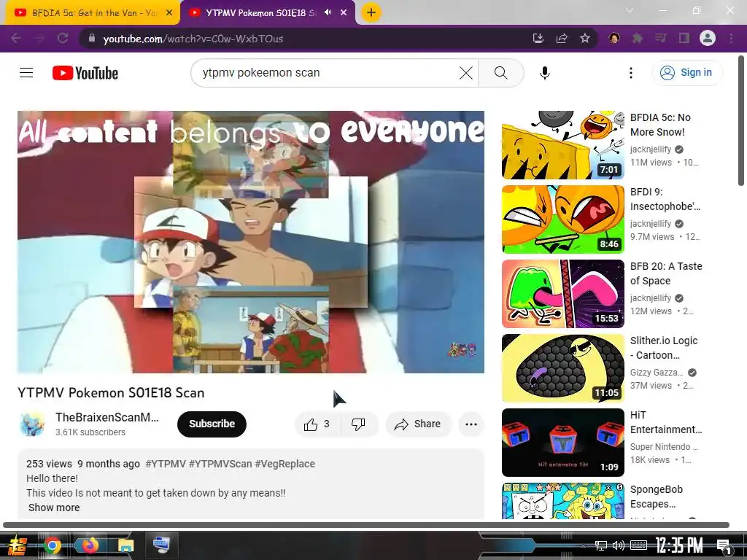Open TheBraixenScanM channel avatar
747x560 pixels.
point(32,424)
